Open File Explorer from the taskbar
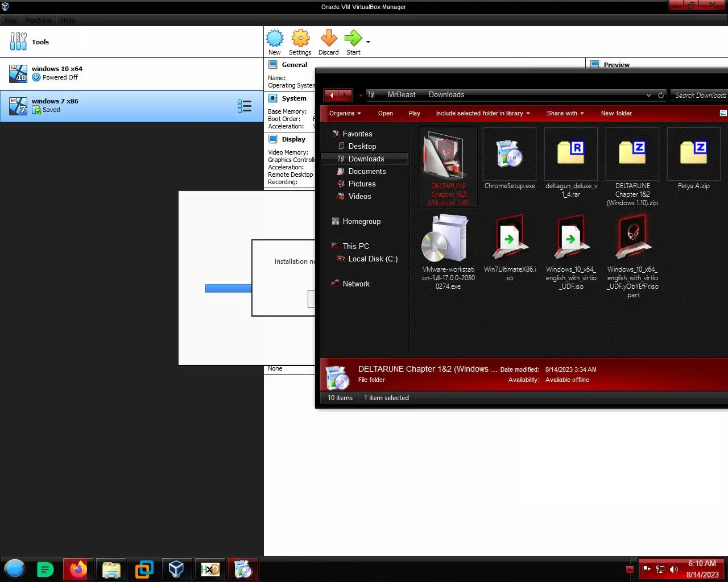 point(111,569)
